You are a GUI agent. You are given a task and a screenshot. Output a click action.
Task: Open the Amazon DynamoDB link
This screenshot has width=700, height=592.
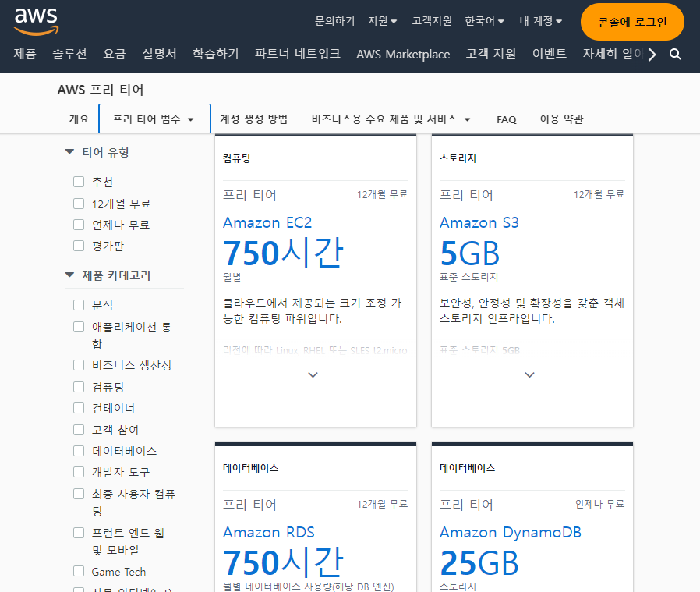point(511,532)
